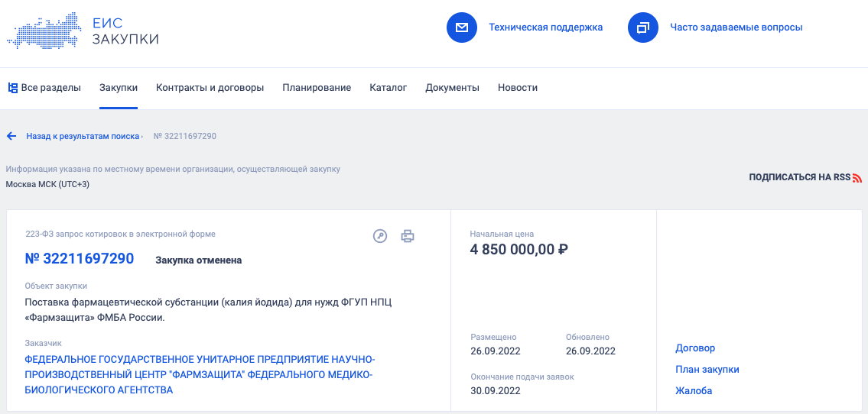Image resolution: width=868 pixels, height=414 pixels.
Task: Open the Документы menu
Action: coord(452,87)
